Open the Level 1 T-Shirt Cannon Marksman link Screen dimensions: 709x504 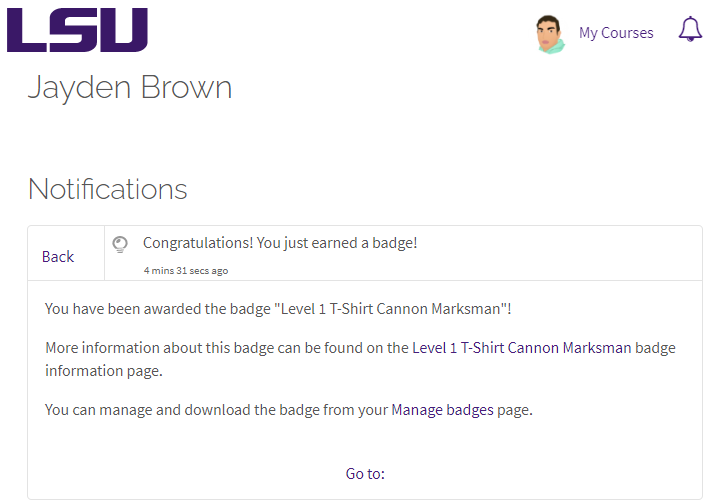521,348
